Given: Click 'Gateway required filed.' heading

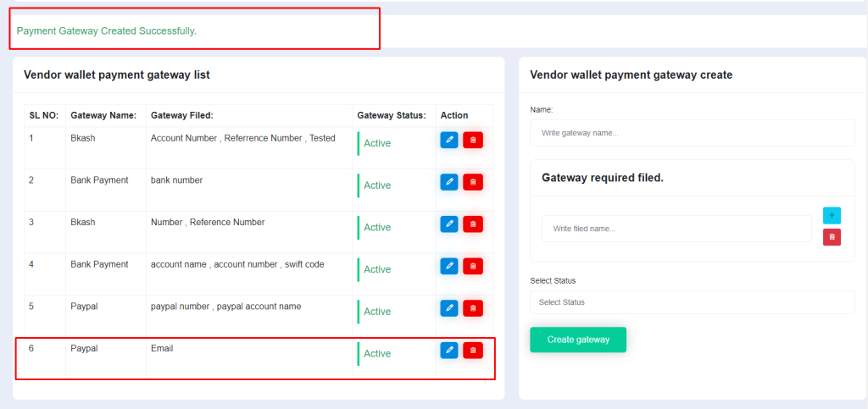Looking at the screenshot, I should tap(603, 178).
